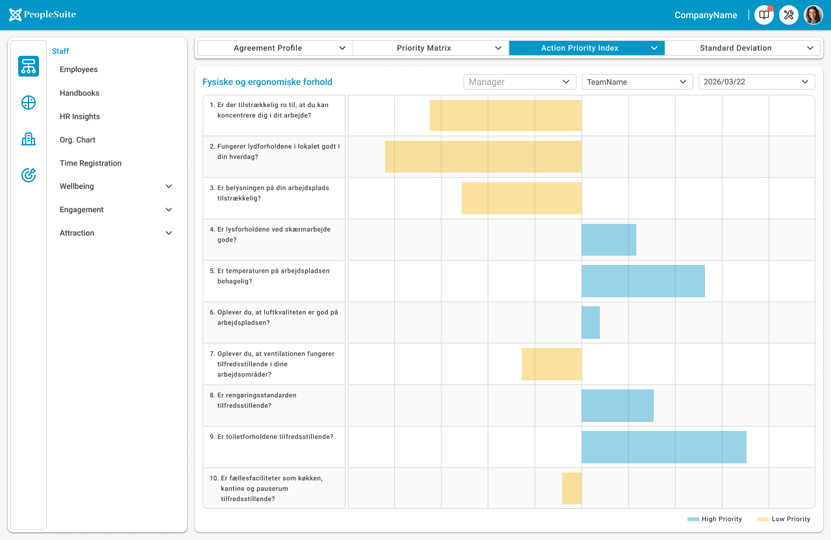
Task: Expand the Wellbeing menu section
Action: click(x=116, y=186)
